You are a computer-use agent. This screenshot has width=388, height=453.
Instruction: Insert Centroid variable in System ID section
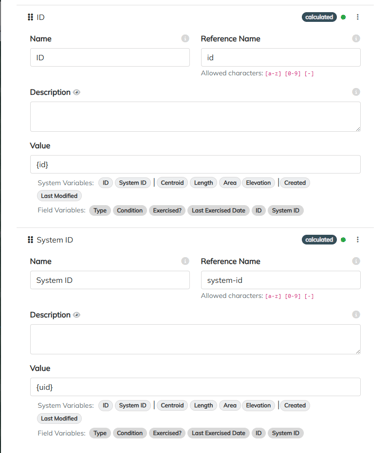click(x=172, y=405)
